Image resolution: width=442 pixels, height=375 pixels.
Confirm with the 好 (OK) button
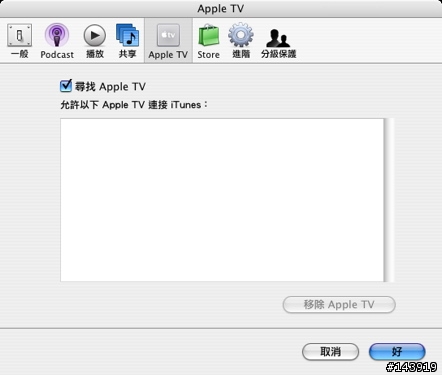click(x=397, y=352)
